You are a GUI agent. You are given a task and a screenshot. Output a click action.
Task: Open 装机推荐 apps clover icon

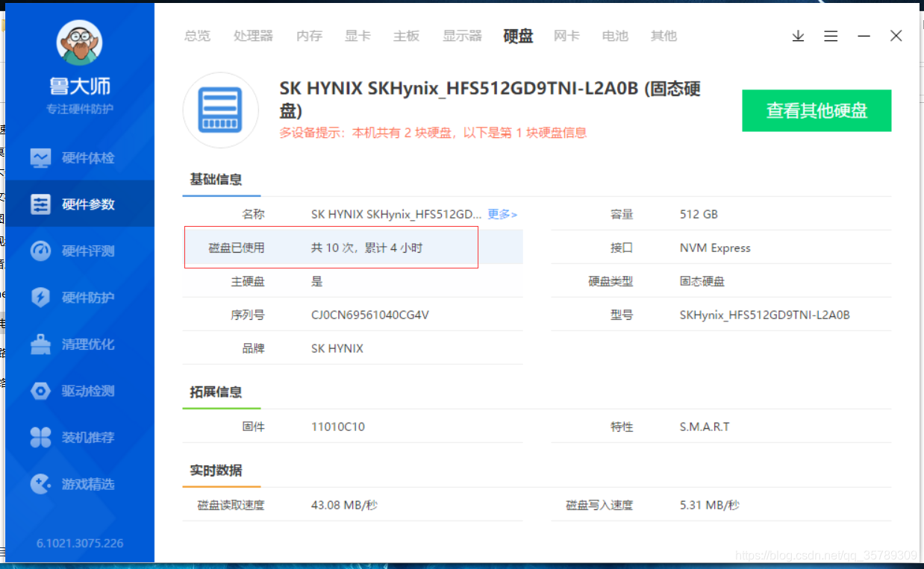(40, 438)
